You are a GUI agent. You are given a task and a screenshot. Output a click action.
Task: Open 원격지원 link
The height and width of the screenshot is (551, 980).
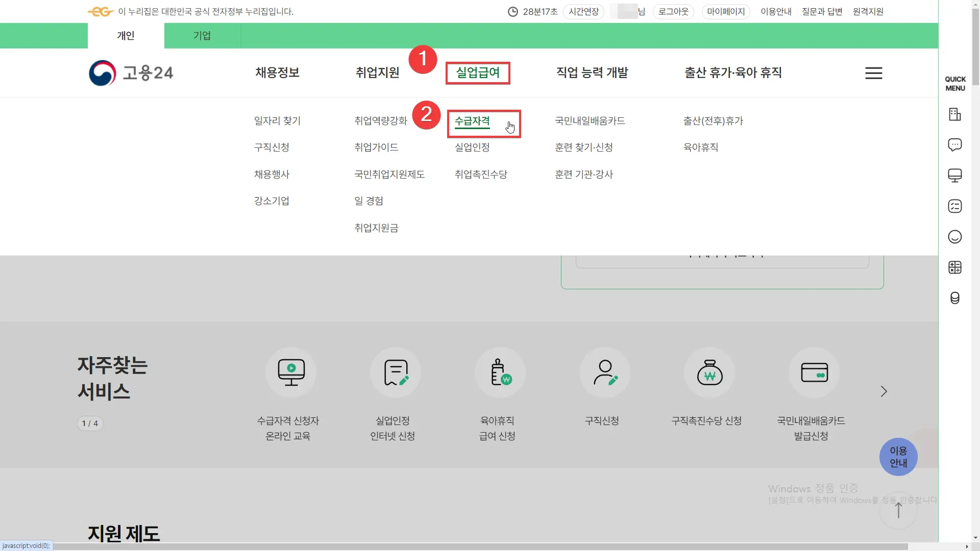pos(868,12)
